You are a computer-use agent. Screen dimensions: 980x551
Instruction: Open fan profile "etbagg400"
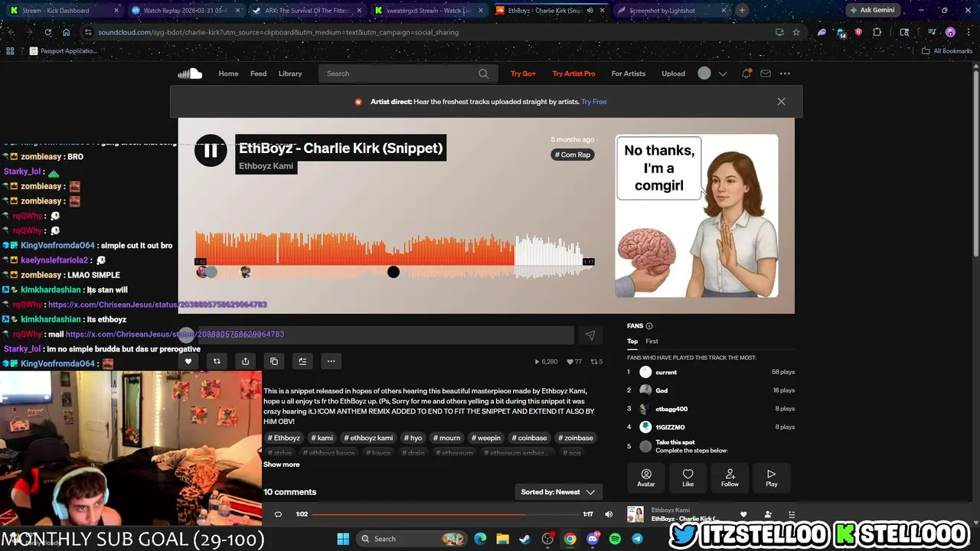671,409
